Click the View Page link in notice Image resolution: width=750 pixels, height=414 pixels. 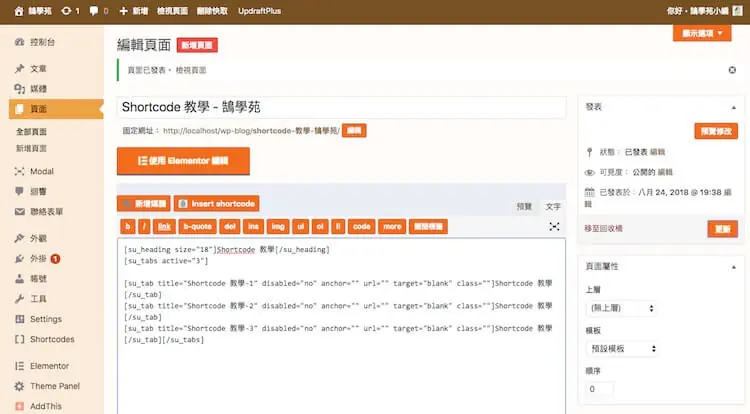click(191, 70)
